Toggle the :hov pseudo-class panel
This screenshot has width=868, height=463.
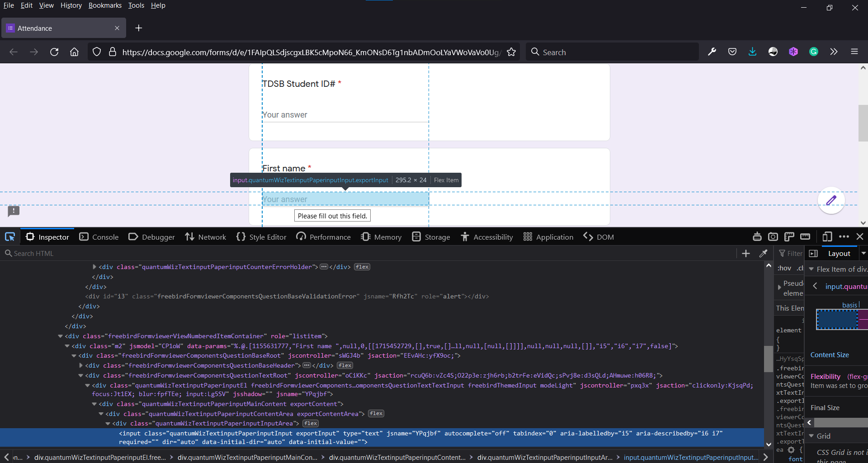pos(783,268)
